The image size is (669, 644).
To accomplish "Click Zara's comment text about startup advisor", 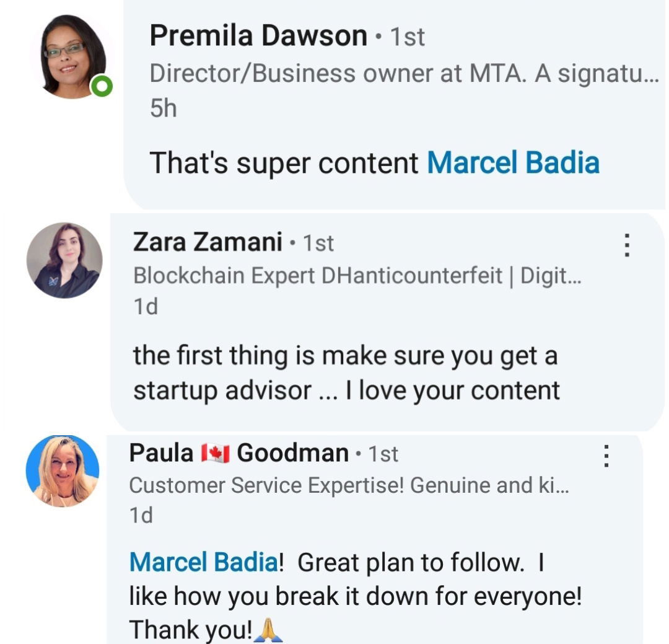I will pyautogui.click(x=346, y=373).
